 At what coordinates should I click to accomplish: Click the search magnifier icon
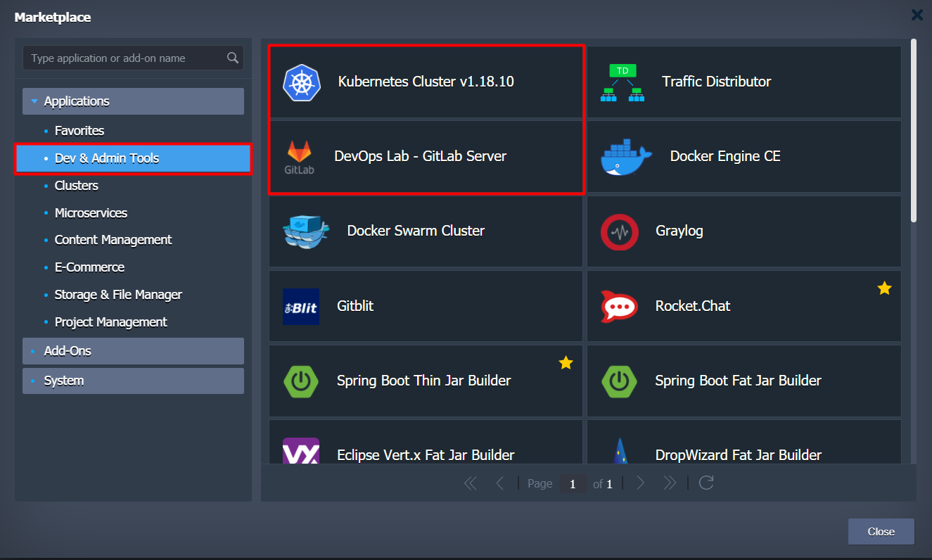click(x=233, y=58)
